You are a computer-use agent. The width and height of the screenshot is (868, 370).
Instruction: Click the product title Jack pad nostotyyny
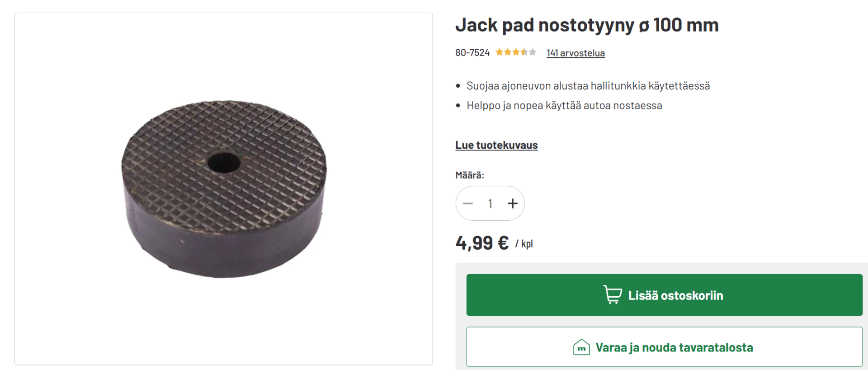pyautogui.click(x=586, y=25)
